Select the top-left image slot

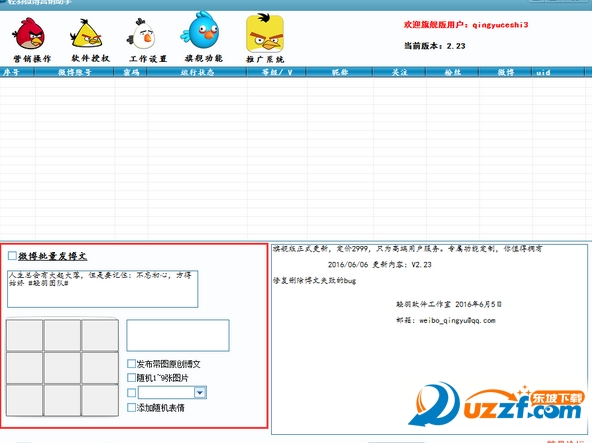click(x=25, y=335)
